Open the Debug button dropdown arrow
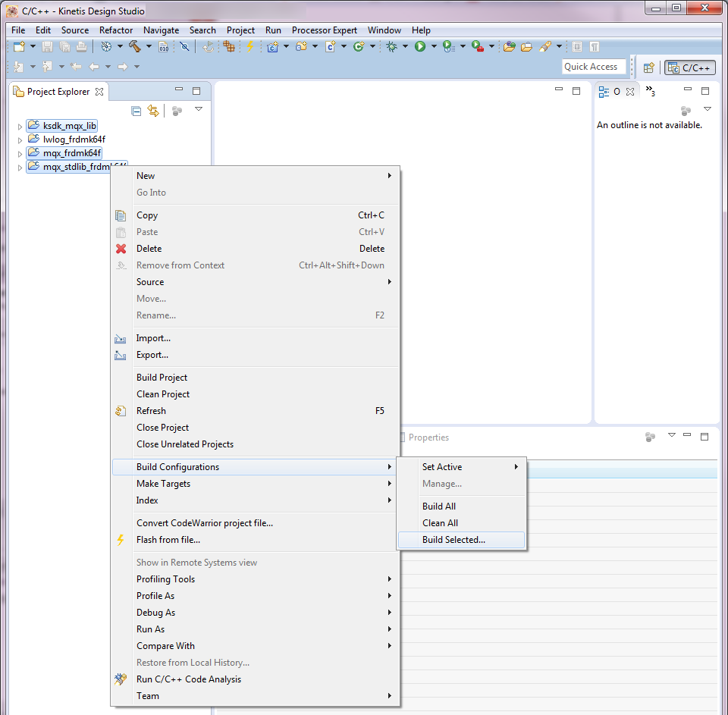The image size is (728, 715). click(405, 46)
